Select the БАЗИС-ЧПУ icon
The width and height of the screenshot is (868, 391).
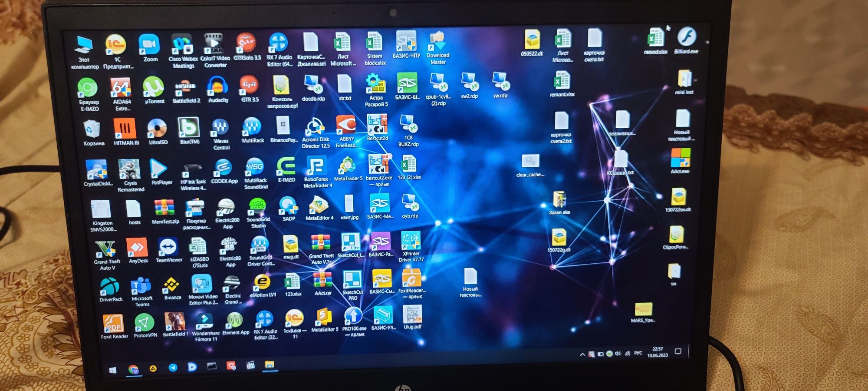[406, 44]
